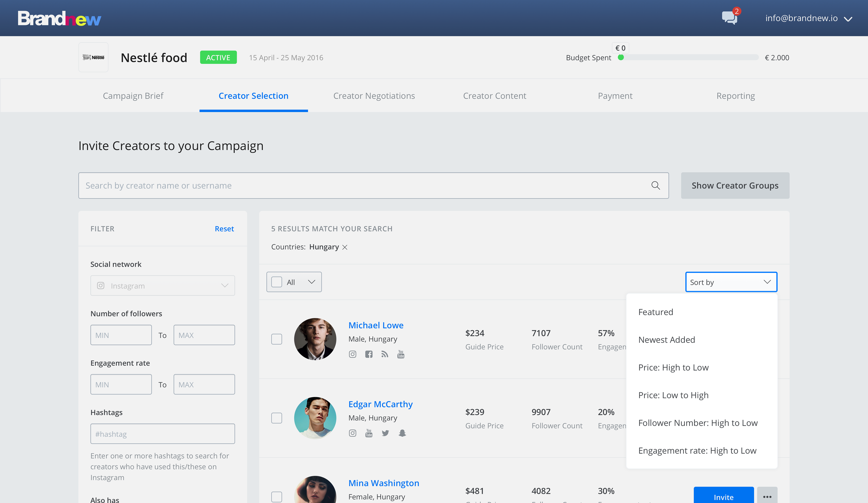
Task: Open the Social network Instagram dropdown
Action: [163, 286]
